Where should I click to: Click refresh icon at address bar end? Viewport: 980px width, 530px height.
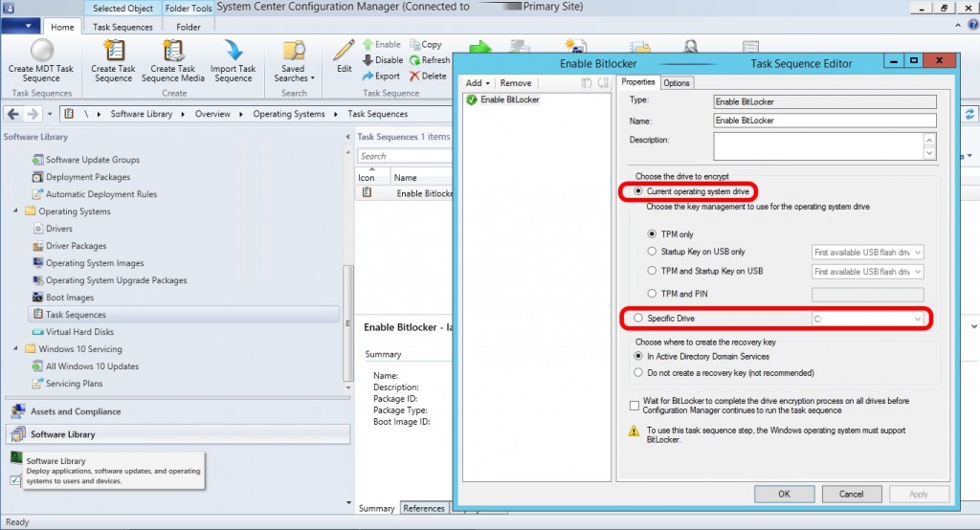tap(970, 114)
